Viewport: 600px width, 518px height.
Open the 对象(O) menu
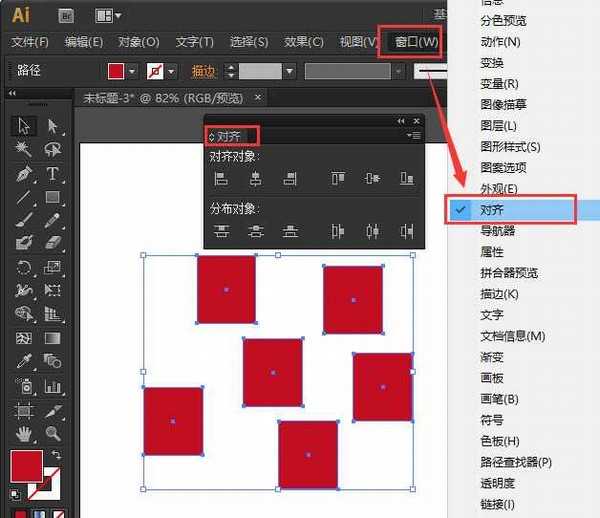coord(138,41)
